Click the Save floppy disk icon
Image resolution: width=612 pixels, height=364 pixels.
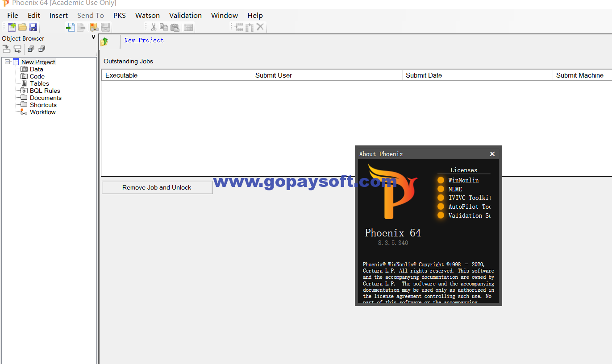pyautogui.click(x=33, y=27)
